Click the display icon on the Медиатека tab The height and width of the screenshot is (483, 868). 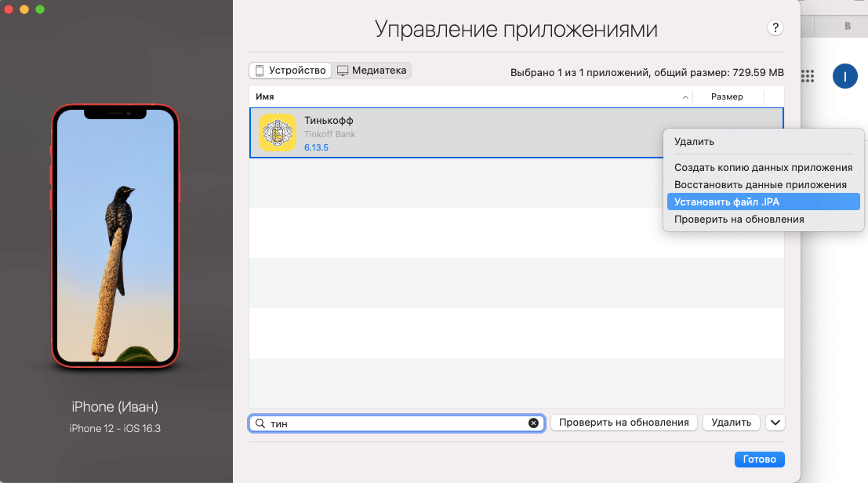coord(341,70)
